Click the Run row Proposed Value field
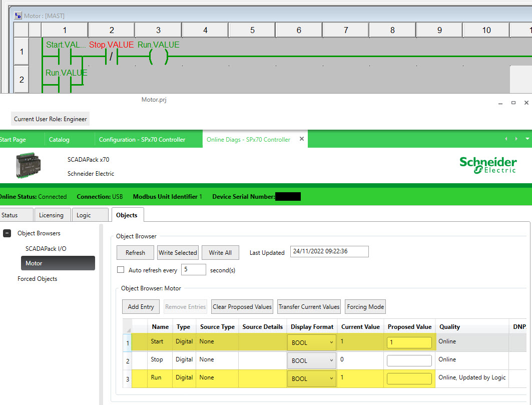This screenshot has height=405, width=532. click(x=409, y=378)
